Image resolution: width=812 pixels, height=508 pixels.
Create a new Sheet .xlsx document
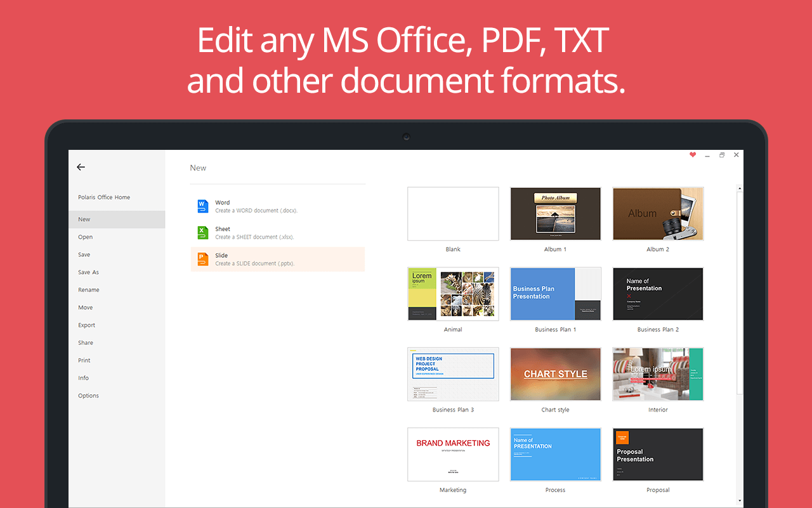(x=278, y=232)
